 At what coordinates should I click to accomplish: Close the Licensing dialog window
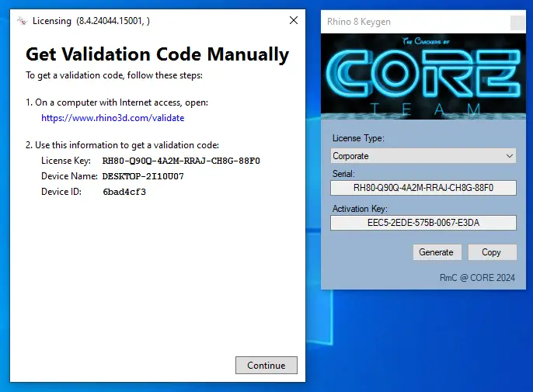294,20
